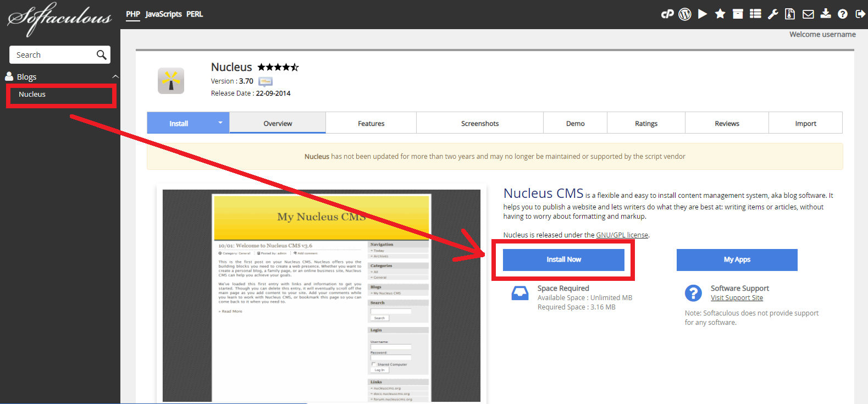This screenshot has height=404, width=868.
Task: Select Nucleus in the sidebar
Action: [x=32, y=95]
